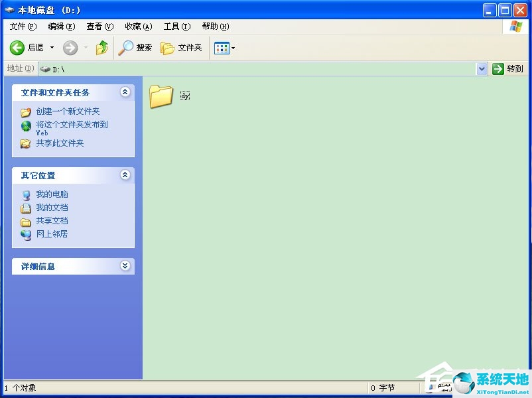Screen dimensions: 532x398
Task: Click the Shared Documents folder icon
Action: (26, 222)
